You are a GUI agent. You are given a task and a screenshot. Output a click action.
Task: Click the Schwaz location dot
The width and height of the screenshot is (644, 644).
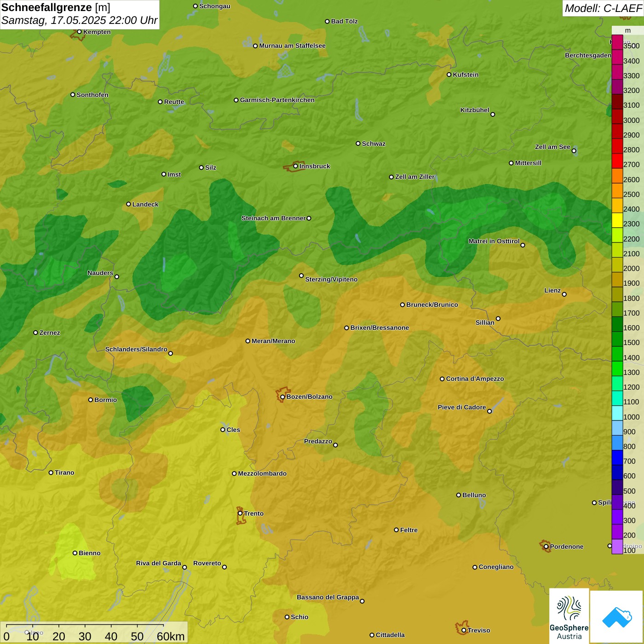358,144
